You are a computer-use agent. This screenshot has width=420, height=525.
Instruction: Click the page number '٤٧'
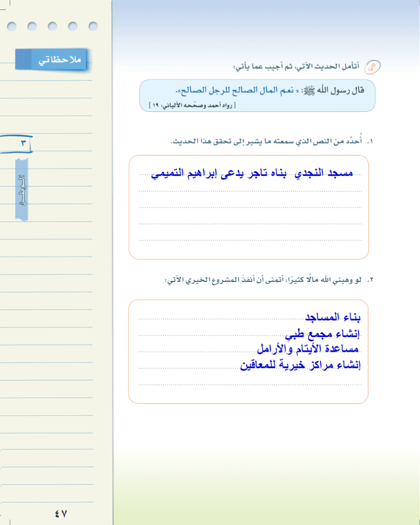61,513
